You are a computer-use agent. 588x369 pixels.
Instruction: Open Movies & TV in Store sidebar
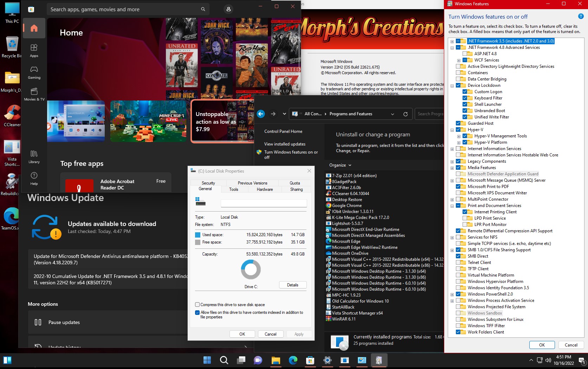click(x=34, y=94)
